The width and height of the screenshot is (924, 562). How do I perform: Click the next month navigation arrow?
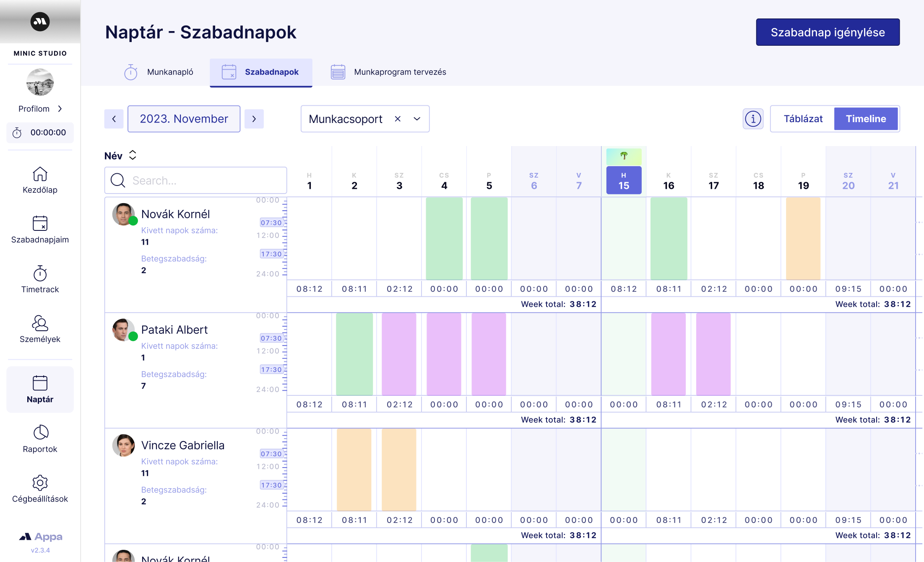click(x=253, y=119)
